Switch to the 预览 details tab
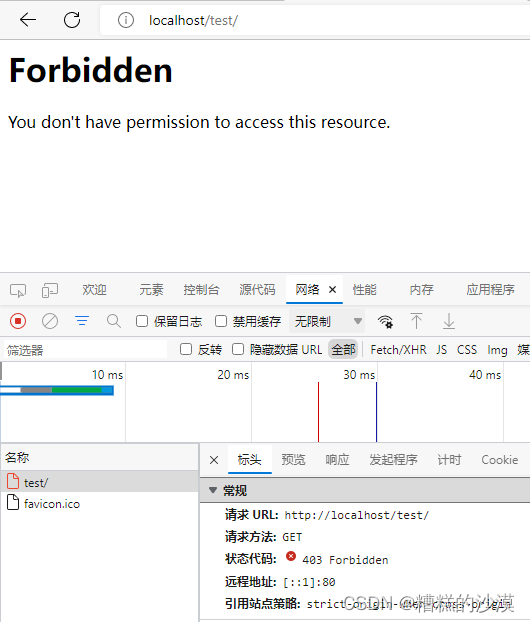 (x=293, y=460)
